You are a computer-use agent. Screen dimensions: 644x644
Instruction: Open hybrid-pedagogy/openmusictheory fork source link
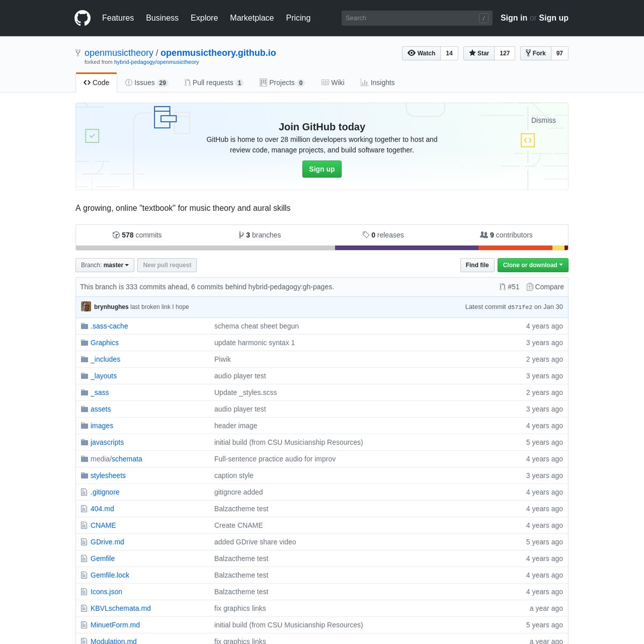coord(156,62)
